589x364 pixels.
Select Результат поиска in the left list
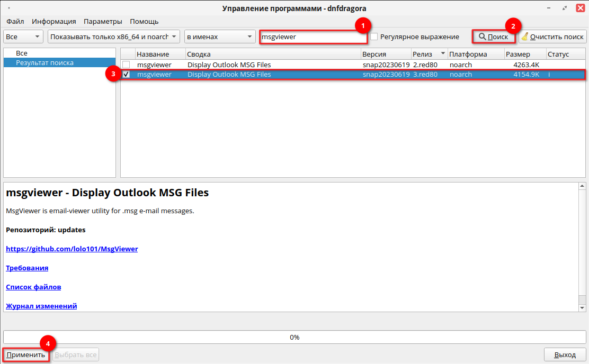[44, 63]
